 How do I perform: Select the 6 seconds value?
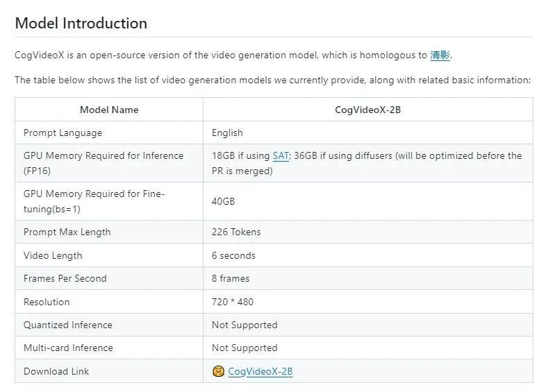233,255
